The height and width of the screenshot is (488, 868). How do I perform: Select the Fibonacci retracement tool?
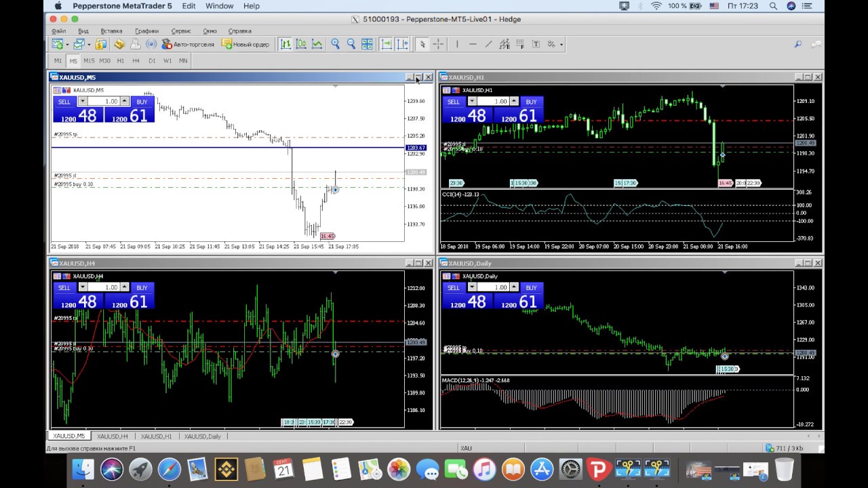519,44
